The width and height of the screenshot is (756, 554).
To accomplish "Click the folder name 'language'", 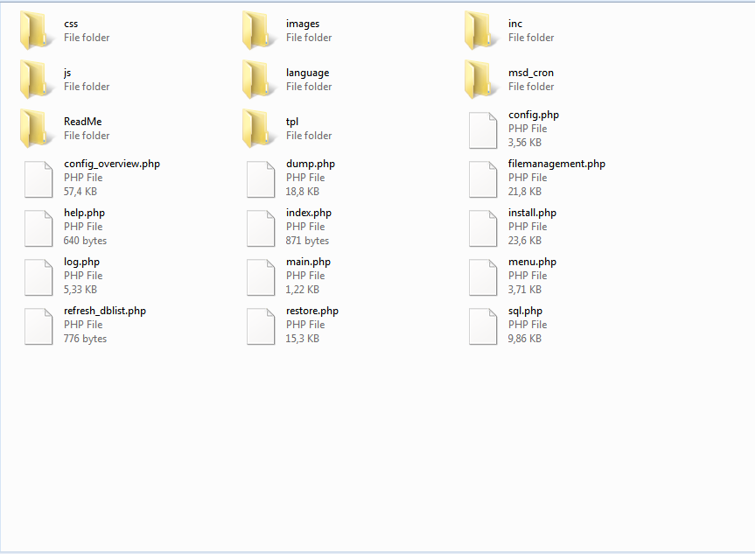I will pos(308,74).
